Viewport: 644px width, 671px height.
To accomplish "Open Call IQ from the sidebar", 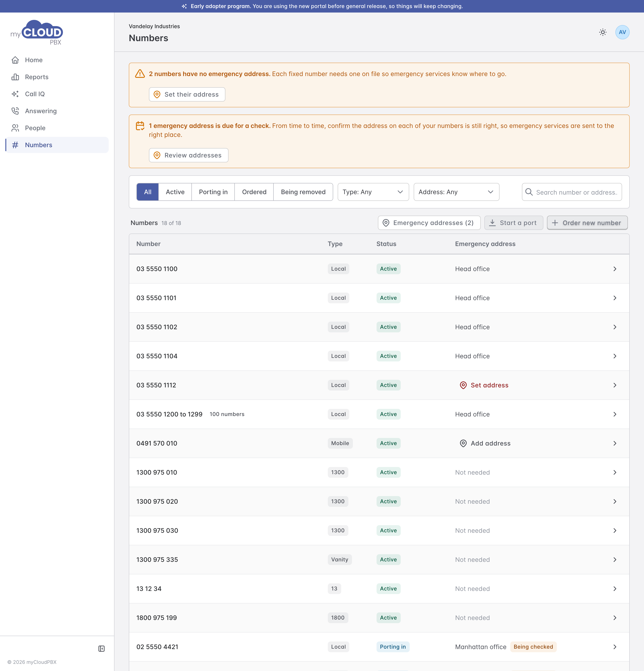I will 57,94.
